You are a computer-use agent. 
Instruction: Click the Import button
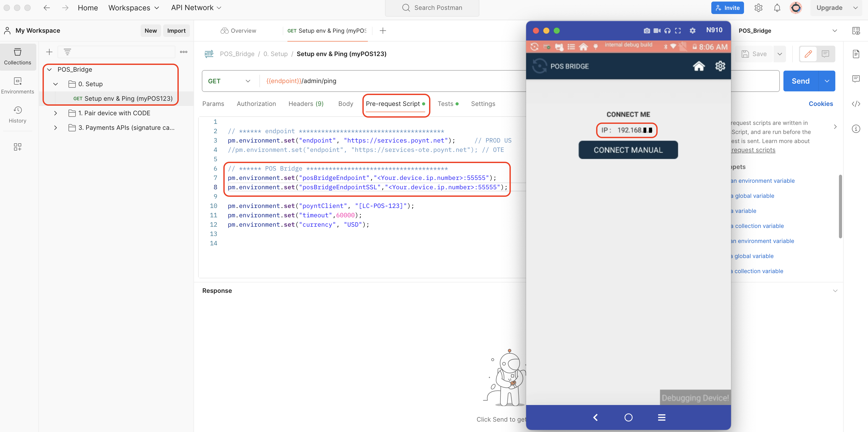(x=176, y=31)
